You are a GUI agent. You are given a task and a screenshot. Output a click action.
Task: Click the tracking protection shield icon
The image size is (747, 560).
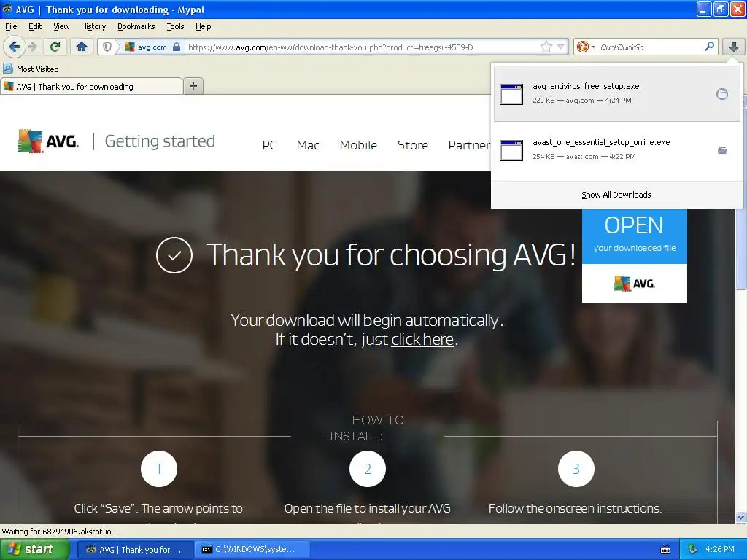[x=107, y=47]
